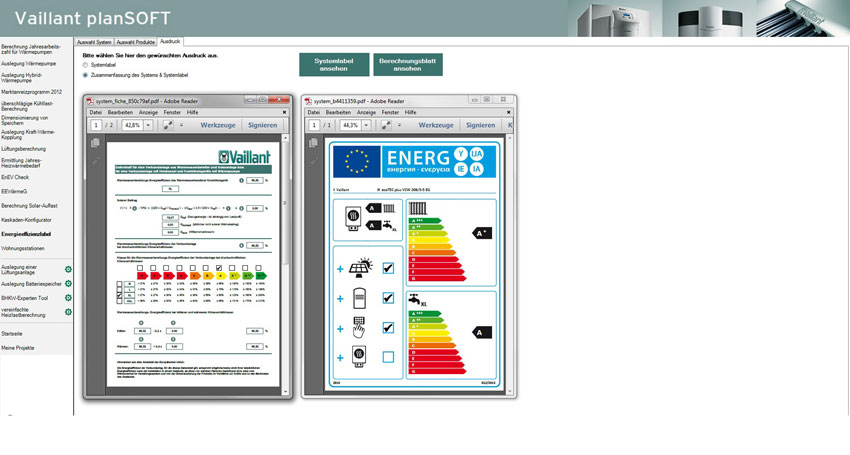The image size is (850, 455).
Task: Open Fenster menu in system_fiche window
Action: pos(172,112)
